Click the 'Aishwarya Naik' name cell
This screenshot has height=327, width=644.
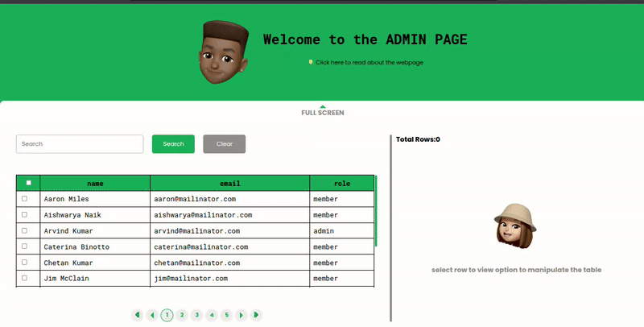(95, 215)
